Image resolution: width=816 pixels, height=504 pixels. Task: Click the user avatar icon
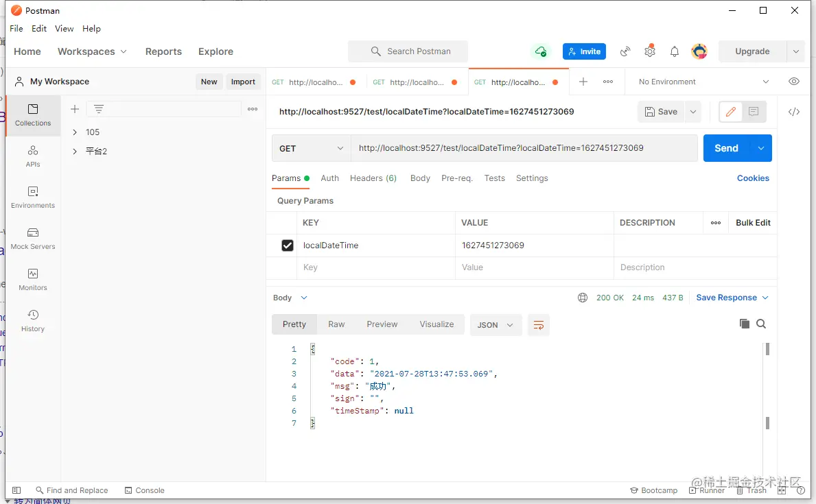[699, 51]
